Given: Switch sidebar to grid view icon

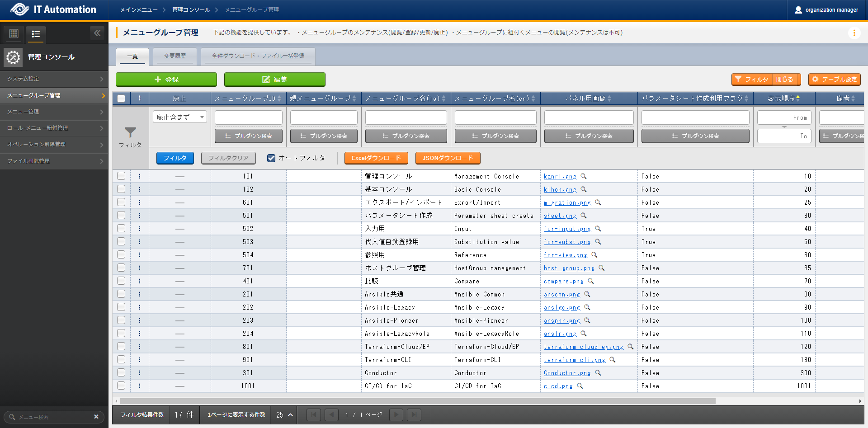Looking at the screenshot, I should 14,33.
